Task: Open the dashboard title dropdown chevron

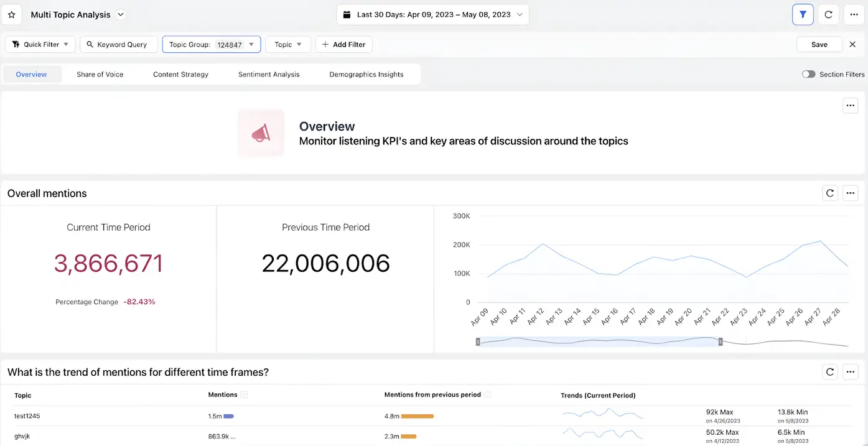Action: click(121, 14)
